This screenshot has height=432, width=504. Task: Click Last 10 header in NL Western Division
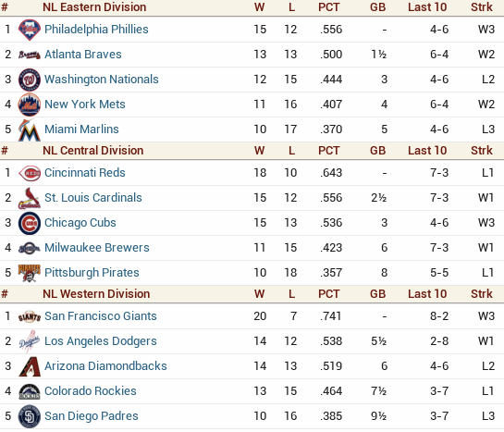click(x=427, y=294)
